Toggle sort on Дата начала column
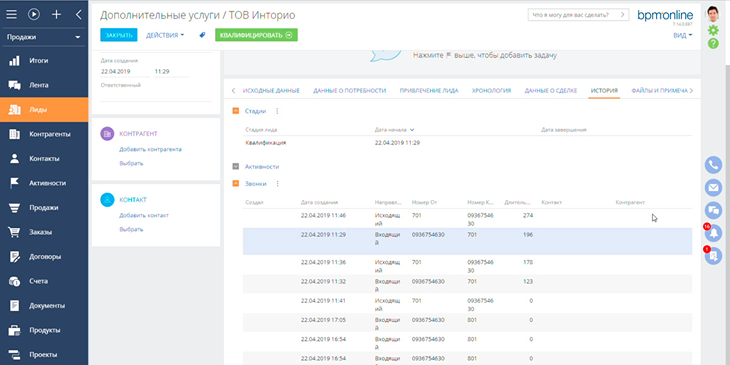The image size is (730, 365). 394,130
